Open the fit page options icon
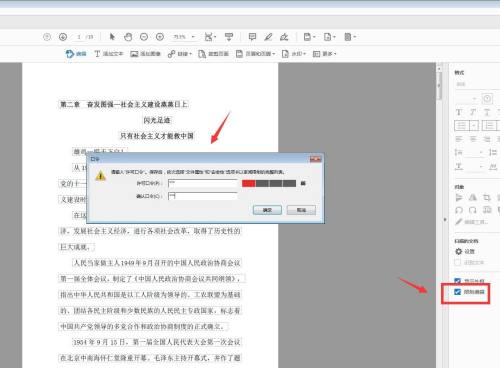Image resolution: width=500 pixels, height=368 pixels. coord(210,37)
